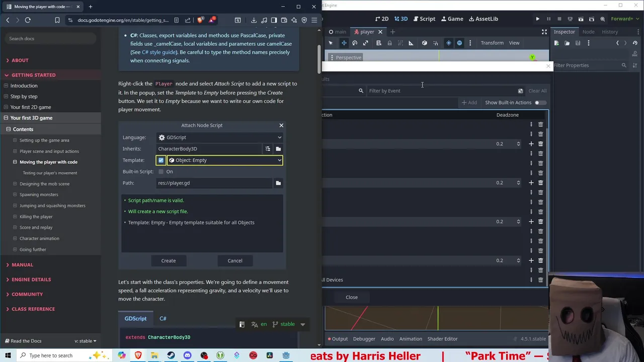The width and height of the screenshot is (644, 362).
Task: Lock the selected node with the padlock icon
Action: coord(389,43)
